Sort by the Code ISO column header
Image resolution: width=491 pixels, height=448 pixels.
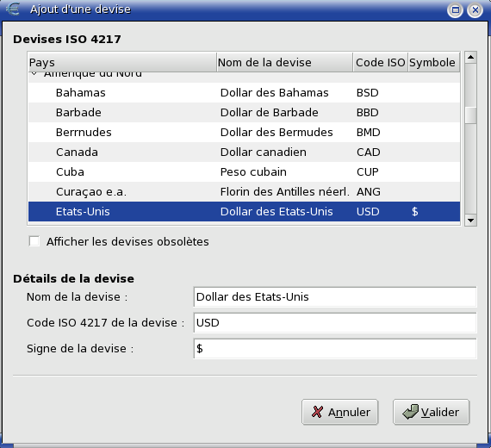coord(381,62)
